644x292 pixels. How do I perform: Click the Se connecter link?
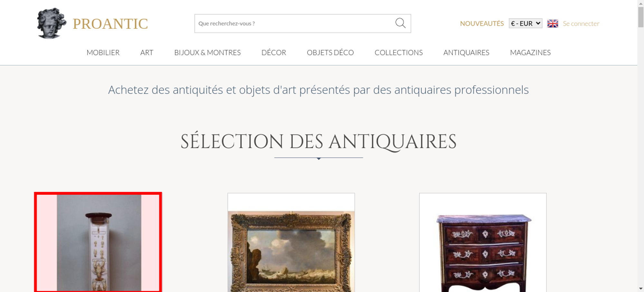[581, 23]
